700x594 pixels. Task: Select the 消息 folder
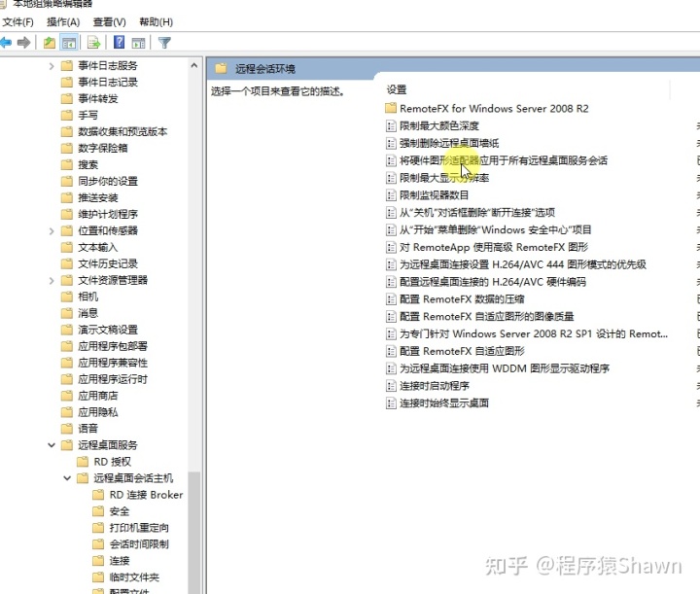[x=87, y=313]
